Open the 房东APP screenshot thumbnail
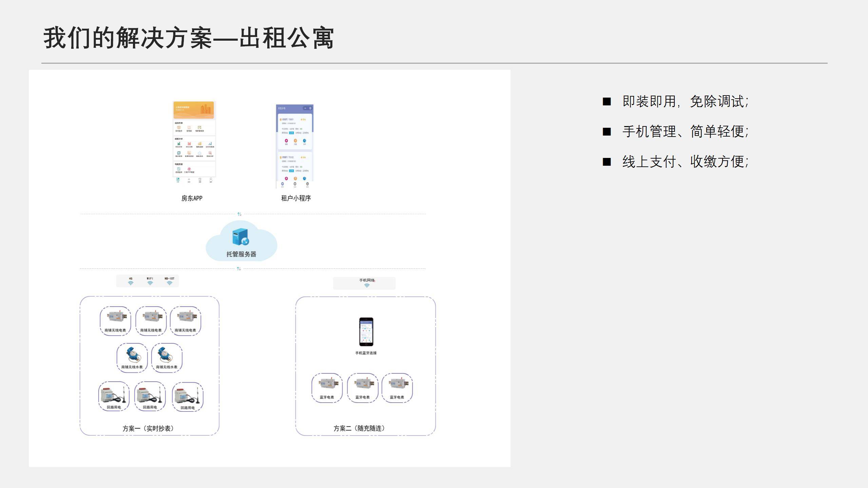 (x=194, y=143)
